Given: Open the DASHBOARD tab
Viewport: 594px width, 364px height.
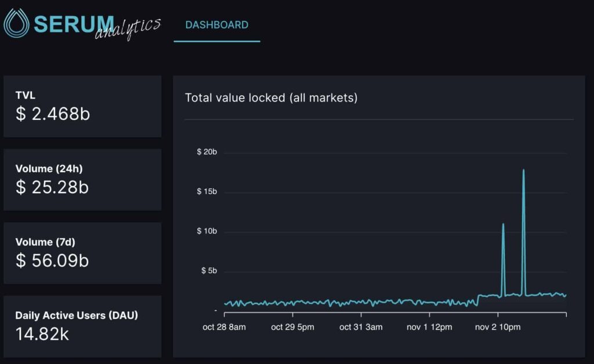Looking at the screenshot, I should (217, 25).
